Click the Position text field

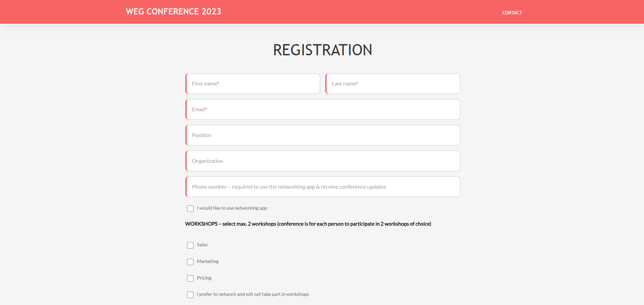pos(323,135)
